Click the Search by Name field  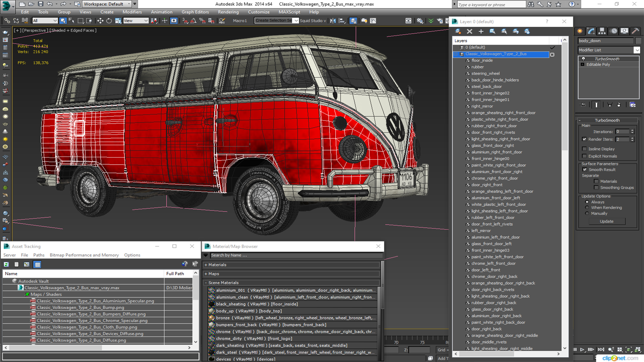point(296,255)
